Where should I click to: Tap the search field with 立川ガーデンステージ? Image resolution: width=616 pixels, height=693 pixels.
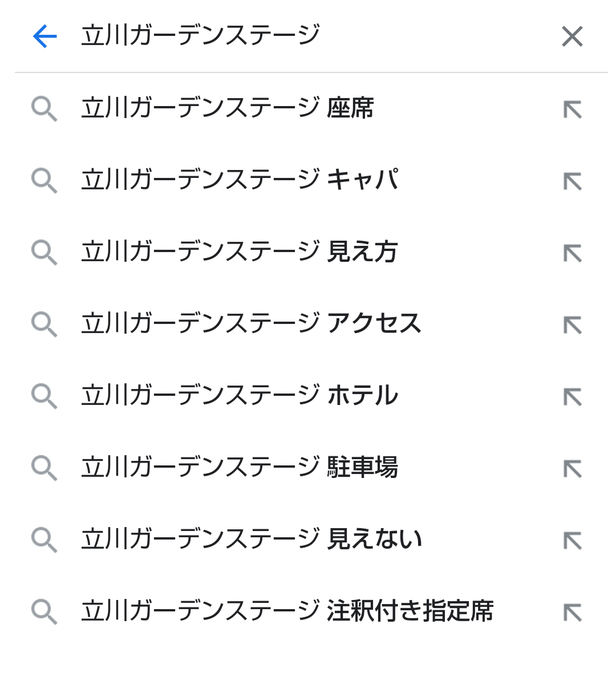[x=308, y=36]
